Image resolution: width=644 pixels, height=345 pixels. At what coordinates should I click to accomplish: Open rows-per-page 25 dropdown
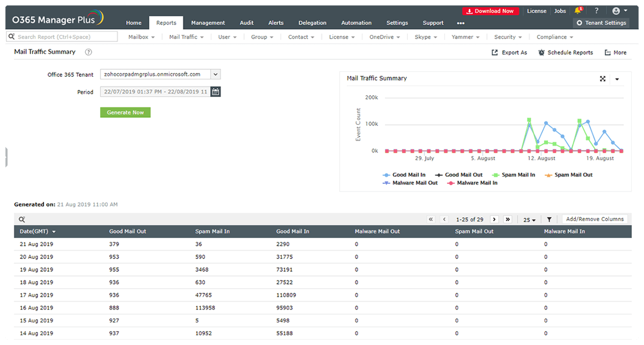tap(529, 220)
